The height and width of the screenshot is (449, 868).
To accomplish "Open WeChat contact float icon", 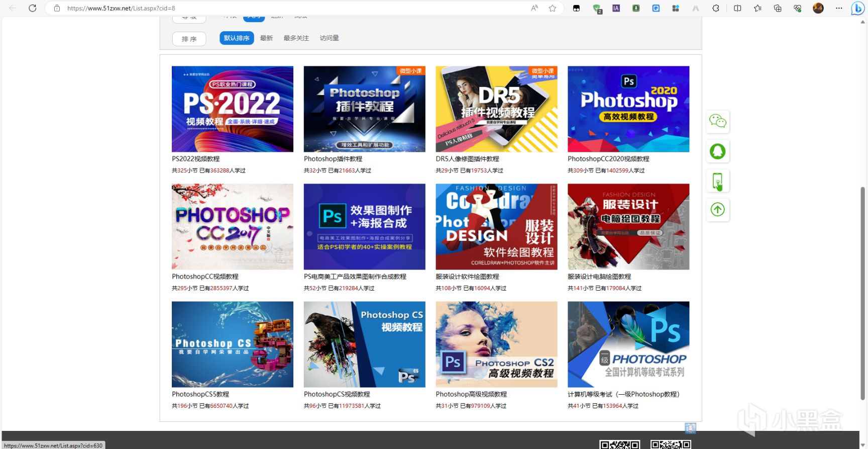I will (x=718, y=121).
